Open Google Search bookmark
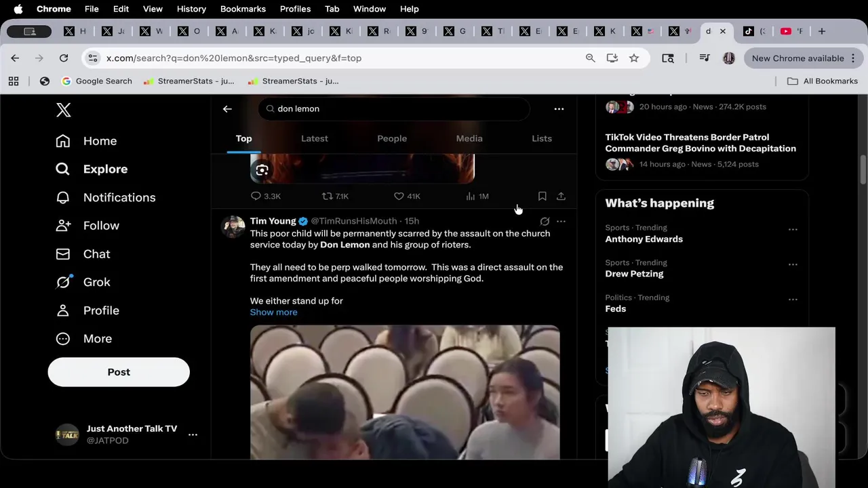This screenshot has height=488, width=868. [x=96, y=81]
